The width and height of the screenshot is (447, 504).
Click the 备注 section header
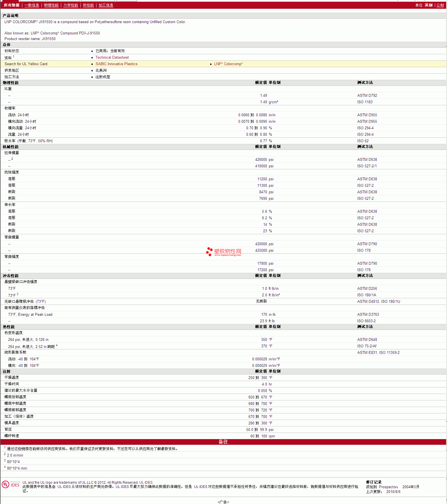click(223, 442)
